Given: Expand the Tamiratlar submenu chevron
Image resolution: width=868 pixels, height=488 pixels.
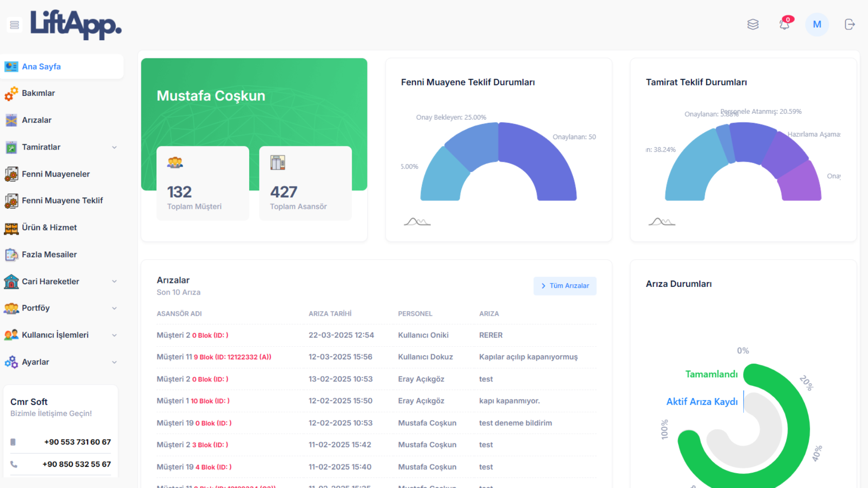Looking at the screenshot, I should pos(114,147).
